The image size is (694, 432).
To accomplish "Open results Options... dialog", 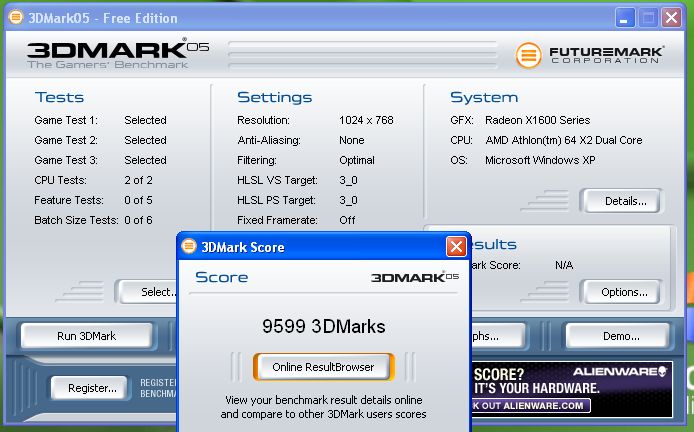I will (624, 292).
